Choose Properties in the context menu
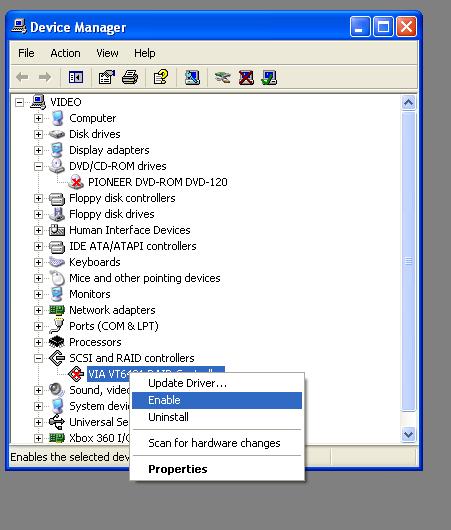The image size is (451, 530). click(217, 469)
